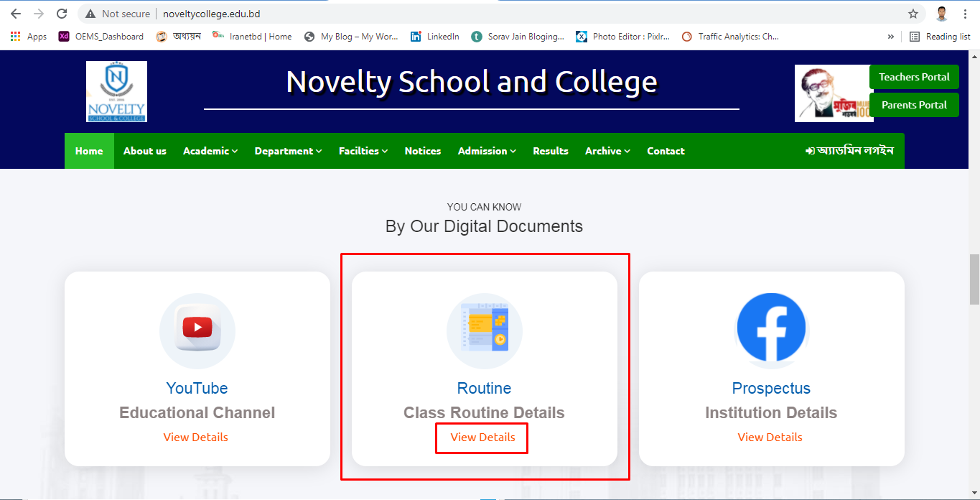980x500 pixels.
Task: Select the Results menu item
Action: (551, 151)
